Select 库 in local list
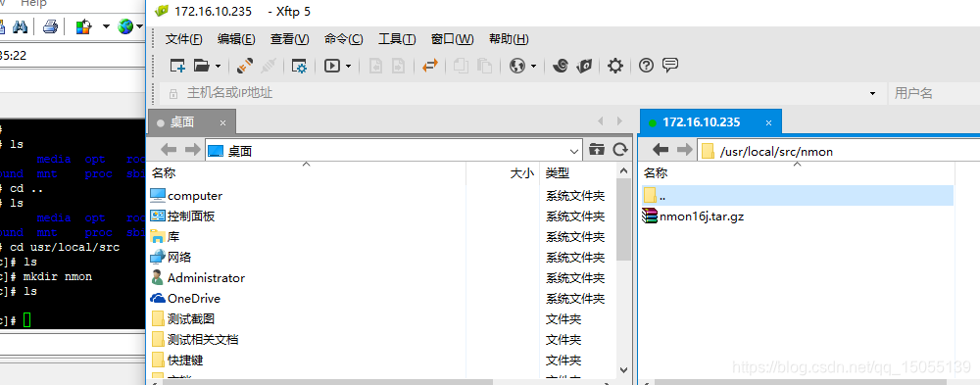The image size is (980, 385). pyautogui.click(x=173, y=237)
